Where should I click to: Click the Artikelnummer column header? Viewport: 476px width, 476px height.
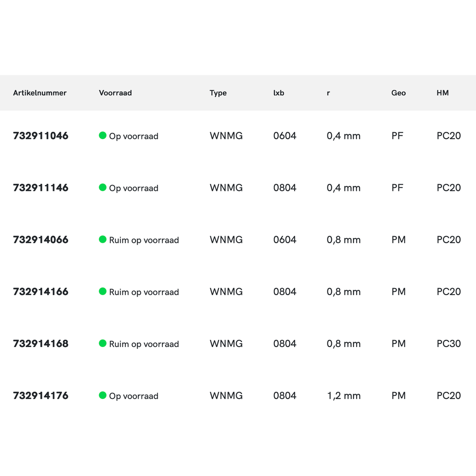coord(40,93)
